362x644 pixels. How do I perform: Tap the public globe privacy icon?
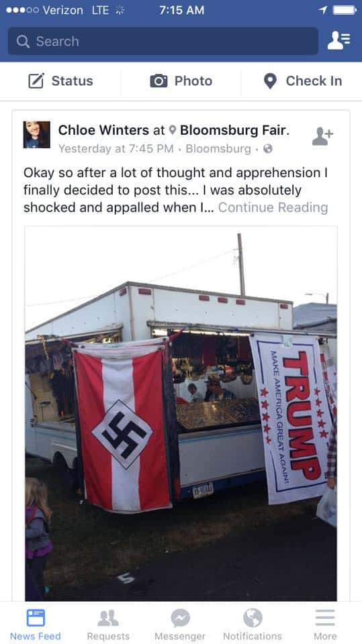pos(268,149)
